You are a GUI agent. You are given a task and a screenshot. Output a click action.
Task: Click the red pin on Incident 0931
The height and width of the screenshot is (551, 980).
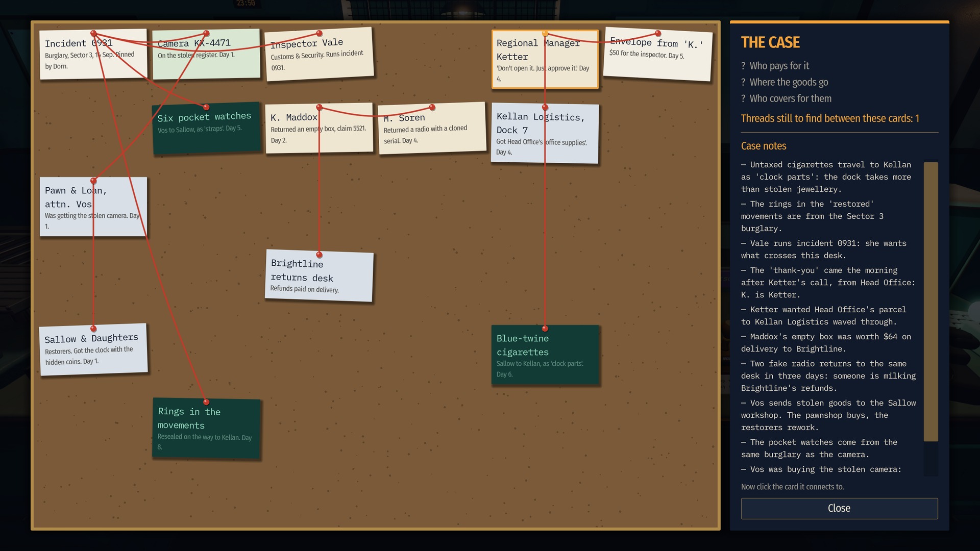click(x=93, y=34)
